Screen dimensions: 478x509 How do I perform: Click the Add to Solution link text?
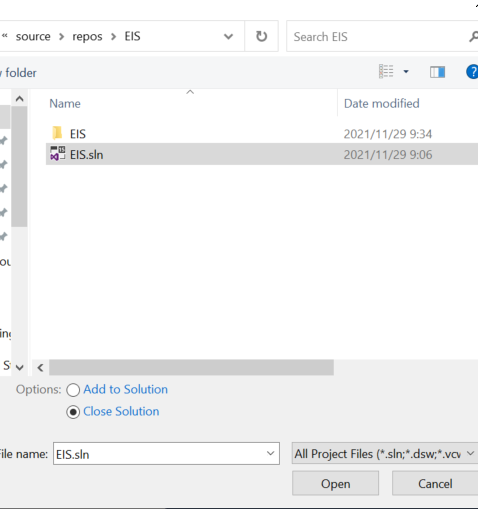coord(125,389)
